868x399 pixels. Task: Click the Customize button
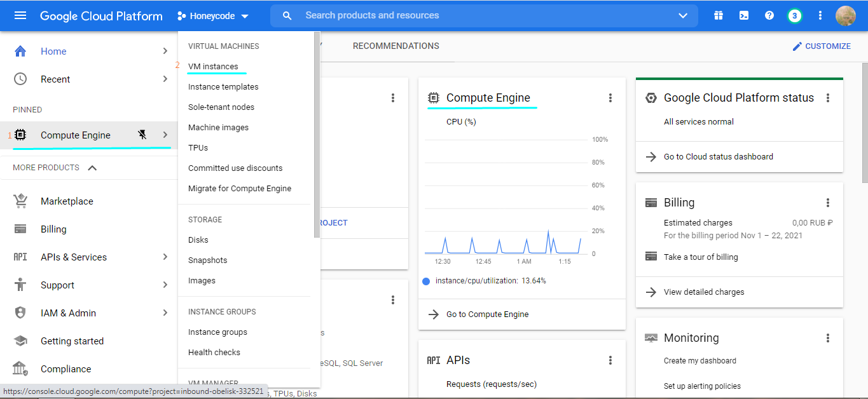click(821, 46)
